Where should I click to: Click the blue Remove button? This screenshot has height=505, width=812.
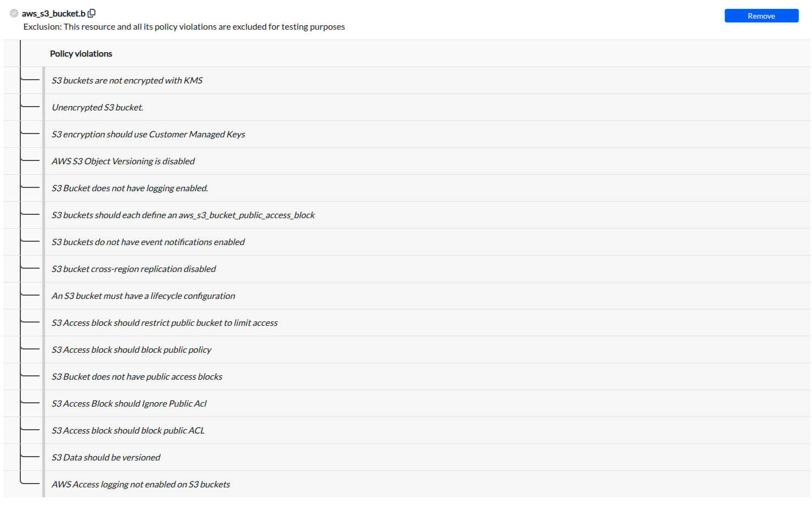[x=761, y=16]
